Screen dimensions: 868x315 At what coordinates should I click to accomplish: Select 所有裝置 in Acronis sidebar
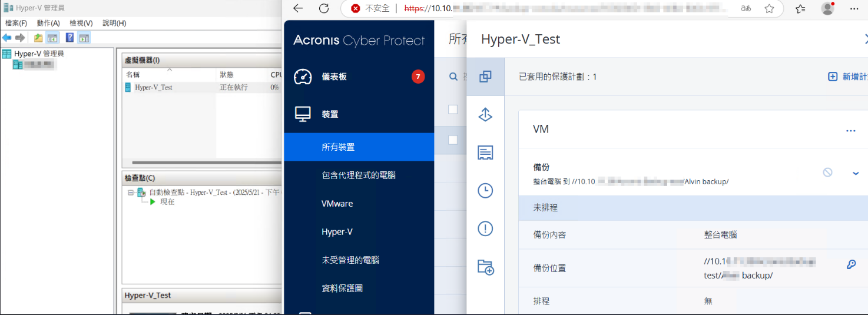pos(359,147)
